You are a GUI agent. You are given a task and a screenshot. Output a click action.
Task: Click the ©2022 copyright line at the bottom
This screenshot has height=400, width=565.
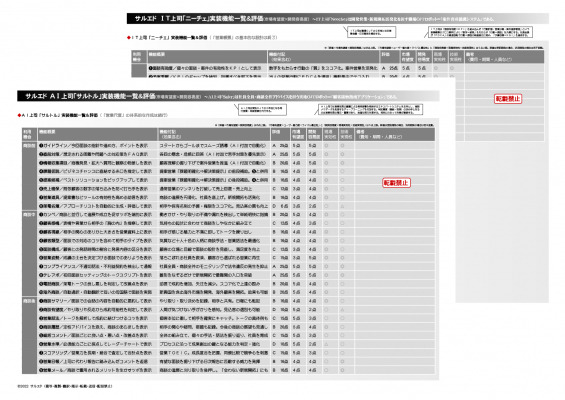(65, 386)
